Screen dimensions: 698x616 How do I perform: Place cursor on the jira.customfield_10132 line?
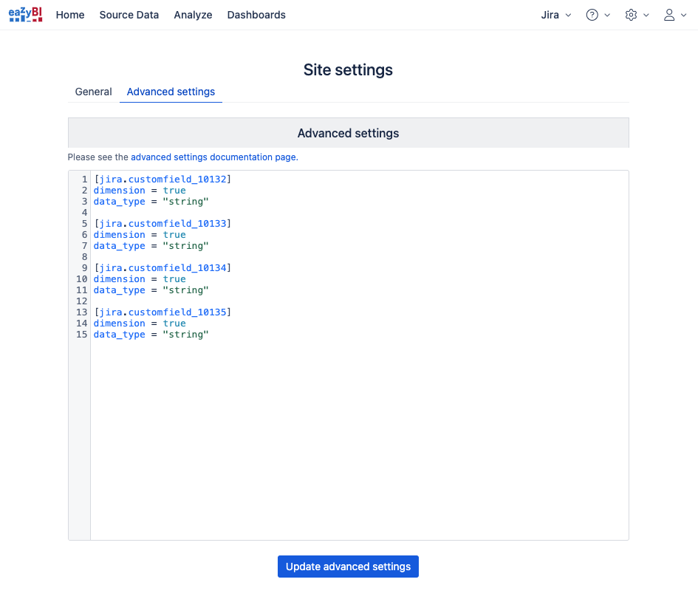pos(162,179)
